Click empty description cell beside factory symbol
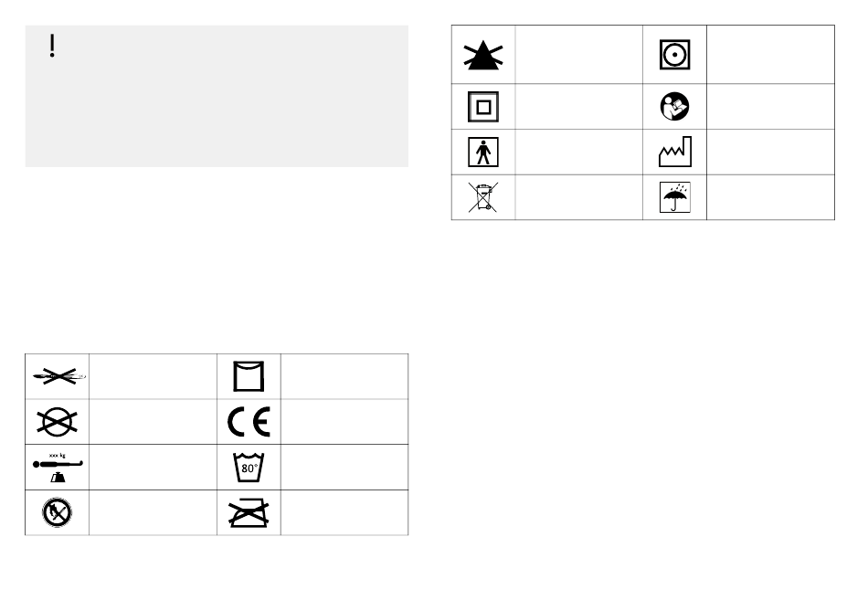The width and height of the screenshot is (868, 600). click(770, 153)
